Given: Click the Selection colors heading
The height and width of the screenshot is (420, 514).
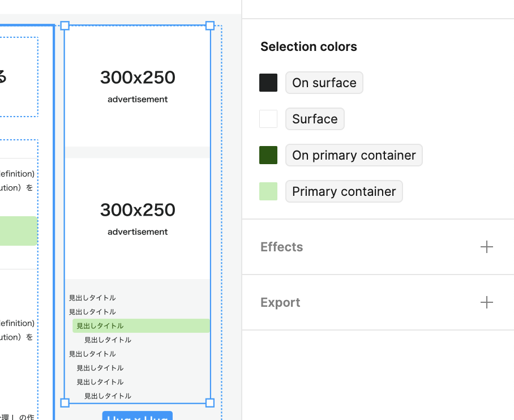Looking at the screenshot, I should coord(309,46).
